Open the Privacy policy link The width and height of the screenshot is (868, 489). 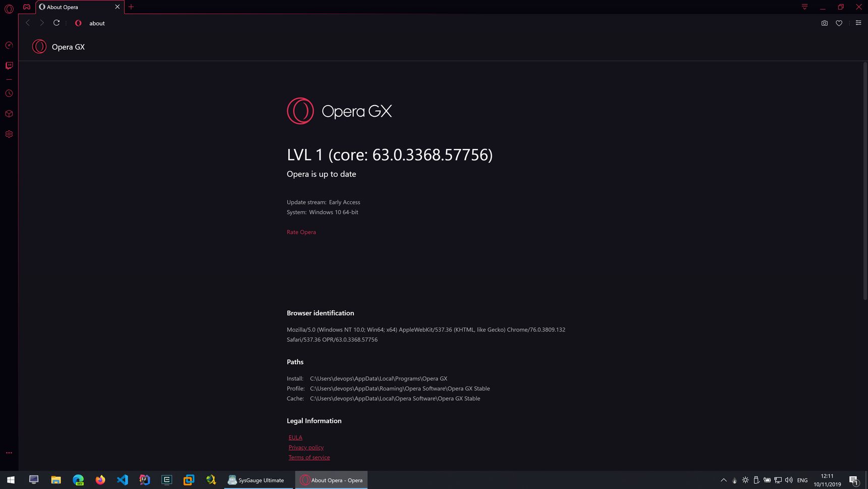306,448
